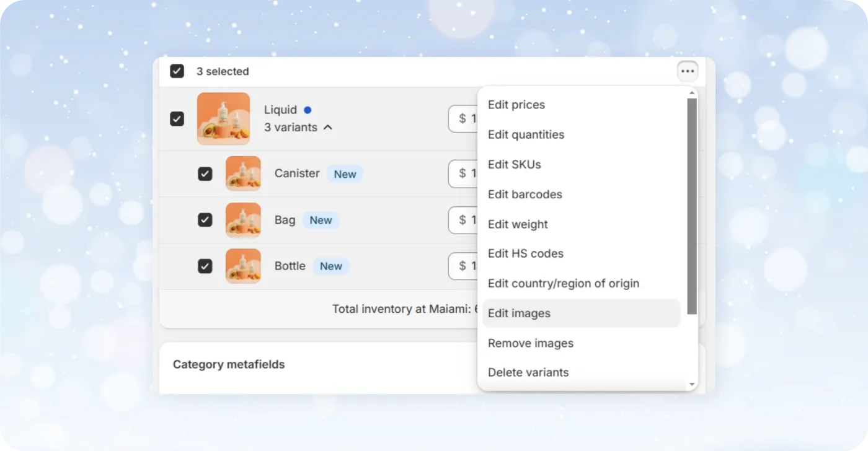Click the Bag variant thumbnail

tap(243, 220)
